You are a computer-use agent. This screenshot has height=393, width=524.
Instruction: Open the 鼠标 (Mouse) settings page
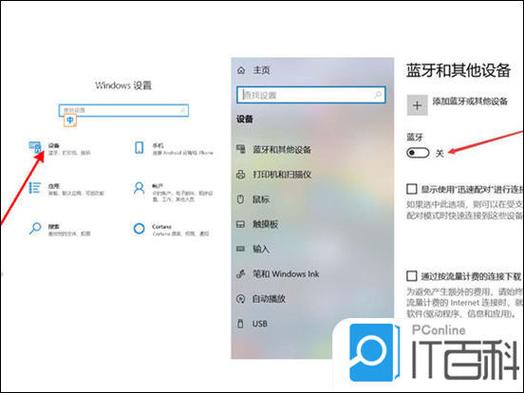(253, 199)
